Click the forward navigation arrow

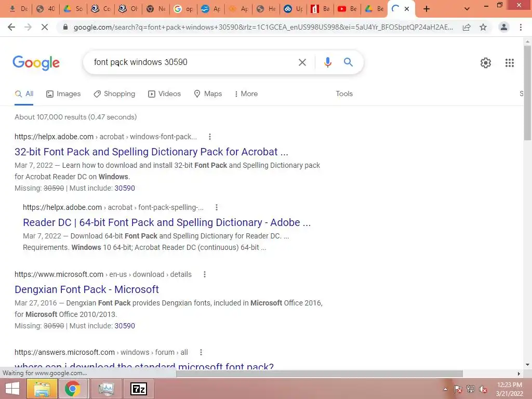tap(28, 27)
